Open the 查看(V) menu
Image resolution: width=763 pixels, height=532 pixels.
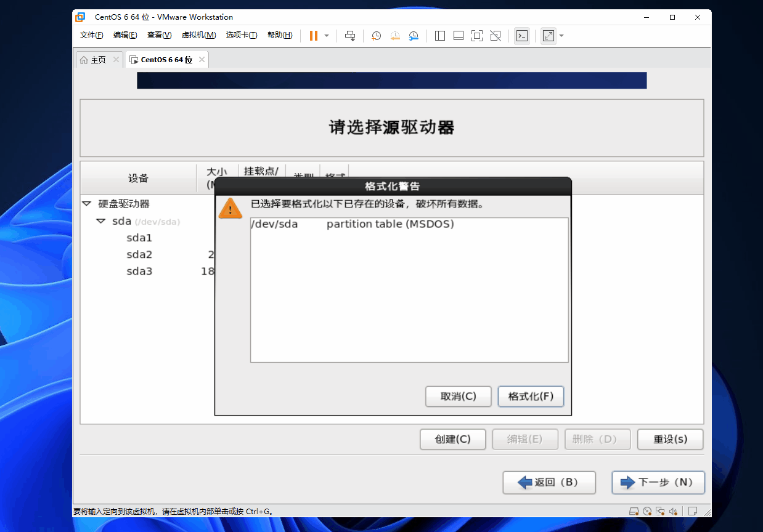[x=159, y=35]
